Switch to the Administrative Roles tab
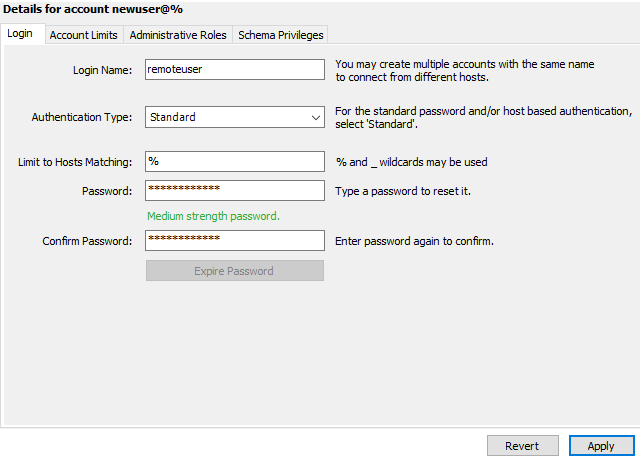The width and height of the screenshot is (640, 460). [178, 35]
